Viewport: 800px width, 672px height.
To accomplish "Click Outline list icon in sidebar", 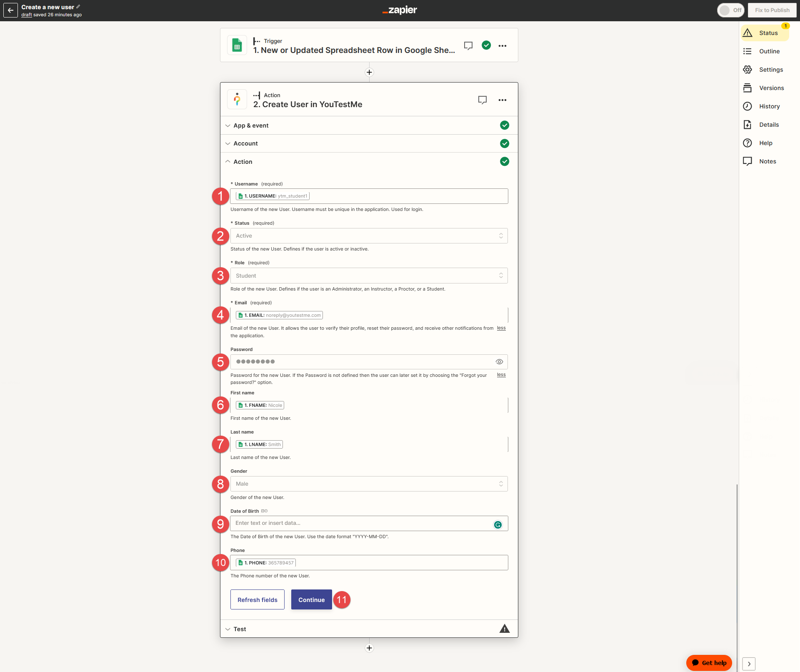I will tap(747, 51).
